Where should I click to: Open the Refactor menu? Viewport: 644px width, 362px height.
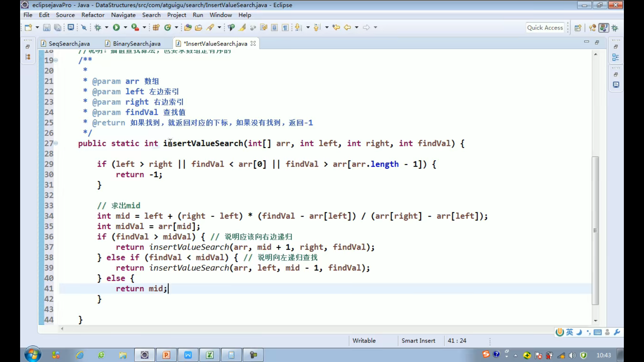coord(93,15)
